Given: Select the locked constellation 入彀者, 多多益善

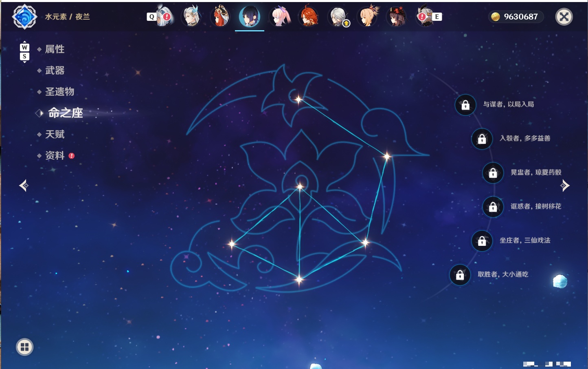Looking at the screenshot, I should click(482, 139).
